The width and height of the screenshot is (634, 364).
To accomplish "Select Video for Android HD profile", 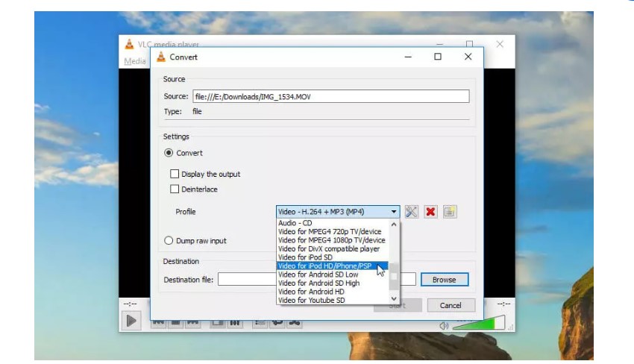I will point(333,292).
